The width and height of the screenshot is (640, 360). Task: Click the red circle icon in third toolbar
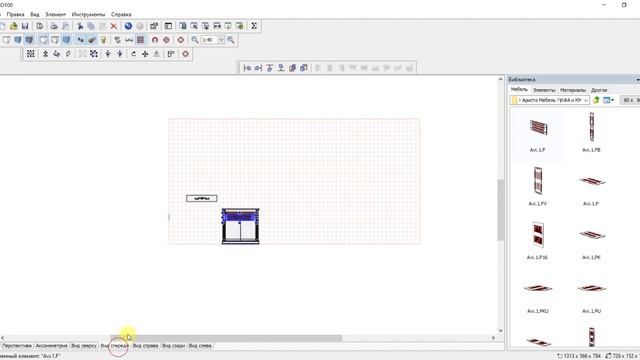tap(185, 54)
